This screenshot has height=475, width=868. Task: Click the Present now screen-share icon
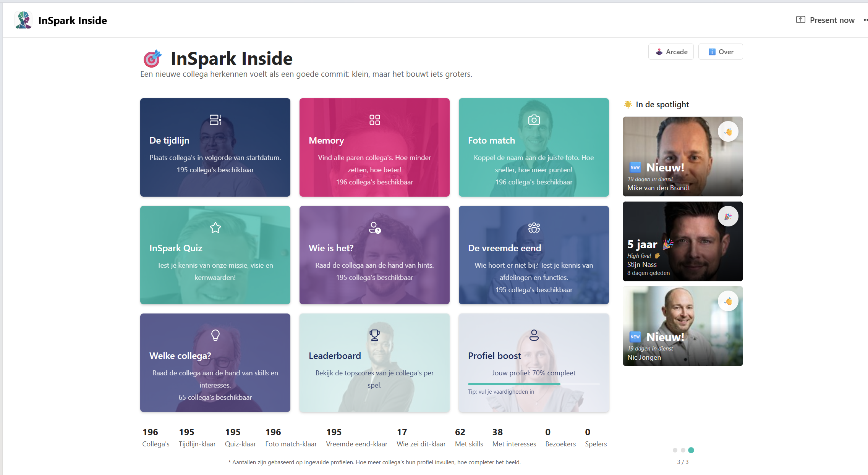[x=800, y=19]
